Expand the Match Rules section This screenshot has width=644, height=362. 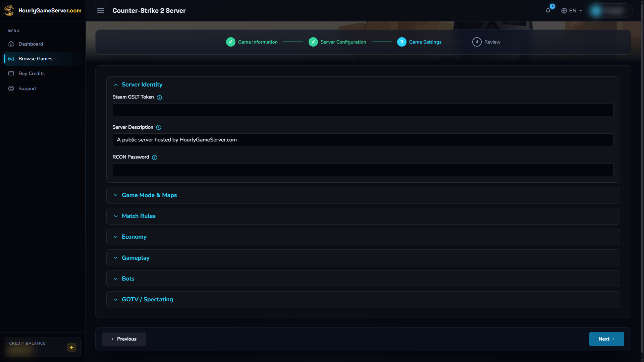(x=363, y=216)
